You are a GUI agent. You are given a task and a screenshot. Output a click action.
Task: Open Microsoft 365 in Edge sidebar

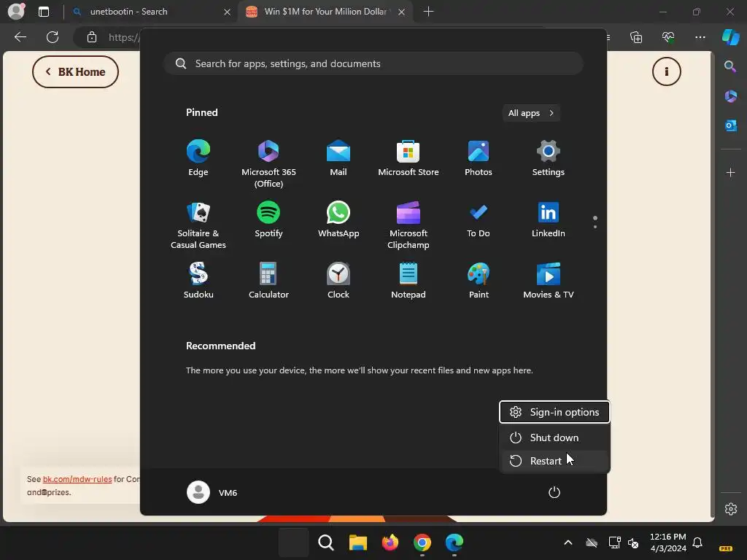[730, 96]
